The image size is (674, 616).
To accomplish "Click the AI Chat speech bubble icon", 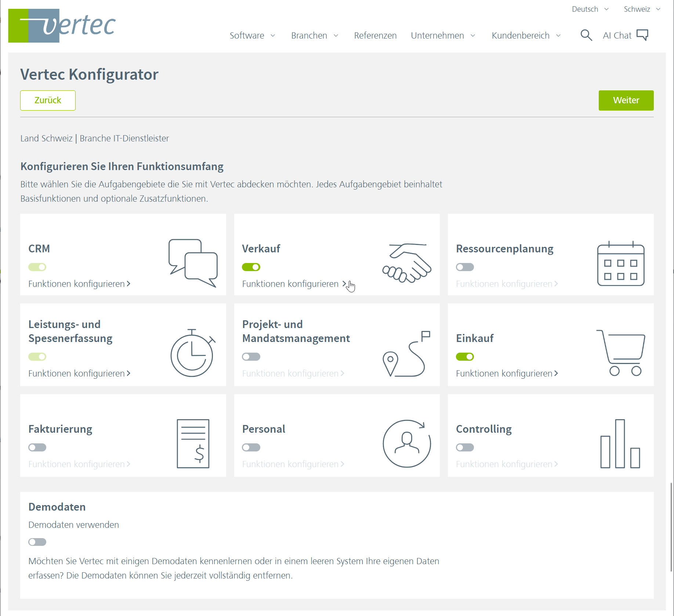I will [642, 35].
